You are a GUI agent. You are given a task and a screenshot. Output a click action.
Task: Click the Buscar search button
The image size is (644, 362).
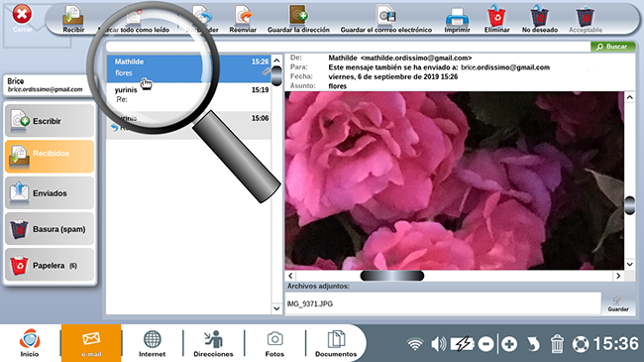612,47
